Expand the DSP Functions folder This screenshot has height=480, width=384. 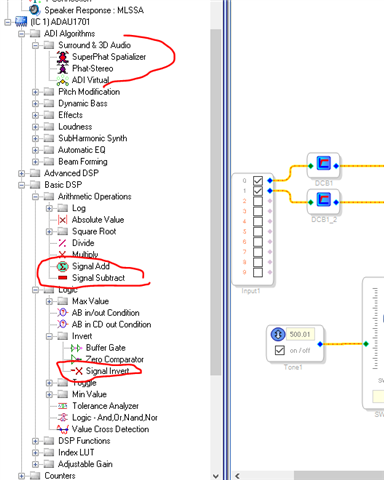35,441
